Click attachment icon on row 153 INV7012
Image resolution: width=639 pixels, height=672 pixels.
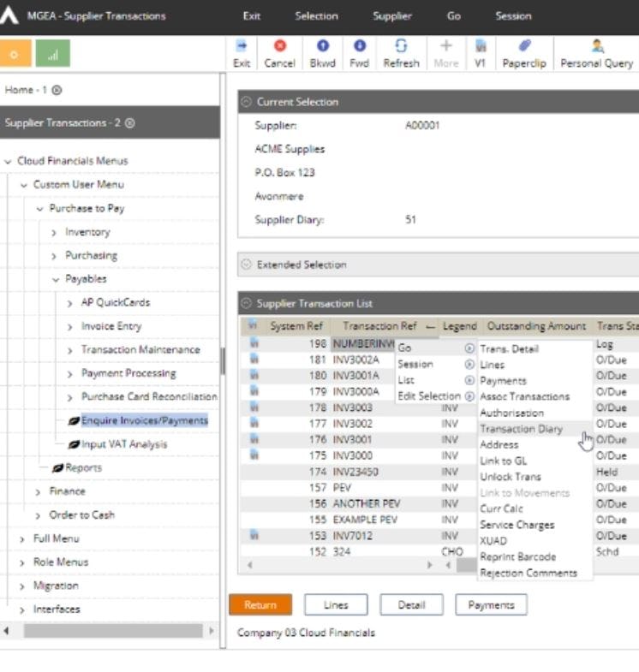(x=254, y=535)
